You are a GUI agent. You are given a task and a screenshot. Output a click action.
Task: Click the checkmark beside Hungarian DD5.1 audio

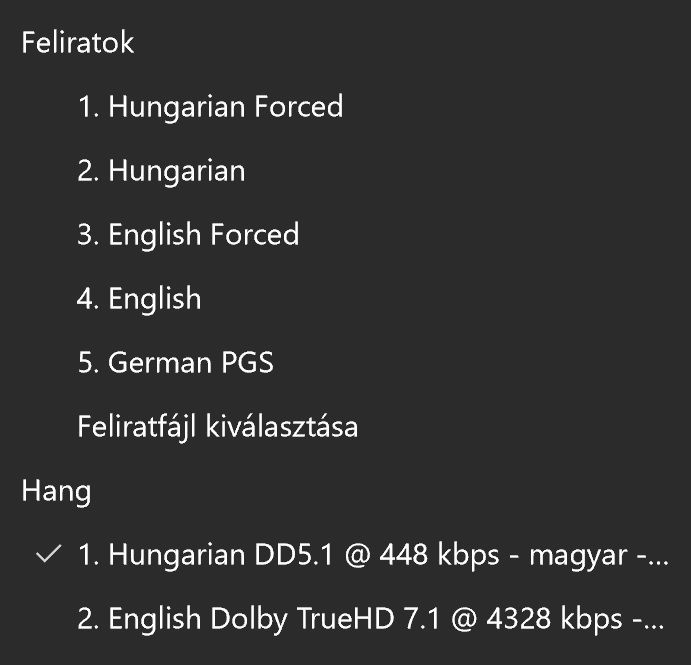[x=47, y=555]
